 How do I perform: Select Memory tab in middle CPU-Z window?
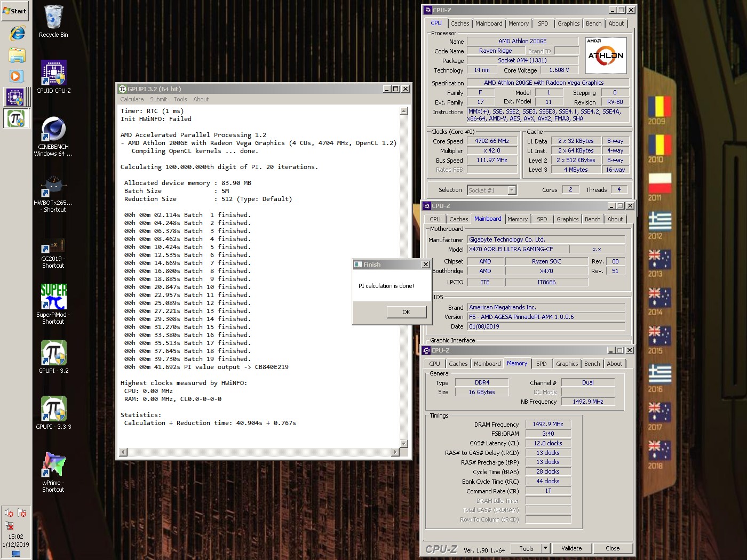pyautogui.click(x=517, y=219)
